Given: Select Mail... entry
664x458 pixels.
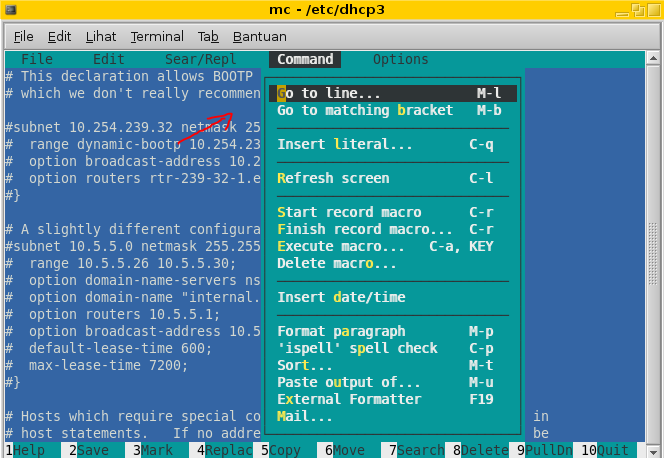Looking at the screenshot, I should pos(393,417).
